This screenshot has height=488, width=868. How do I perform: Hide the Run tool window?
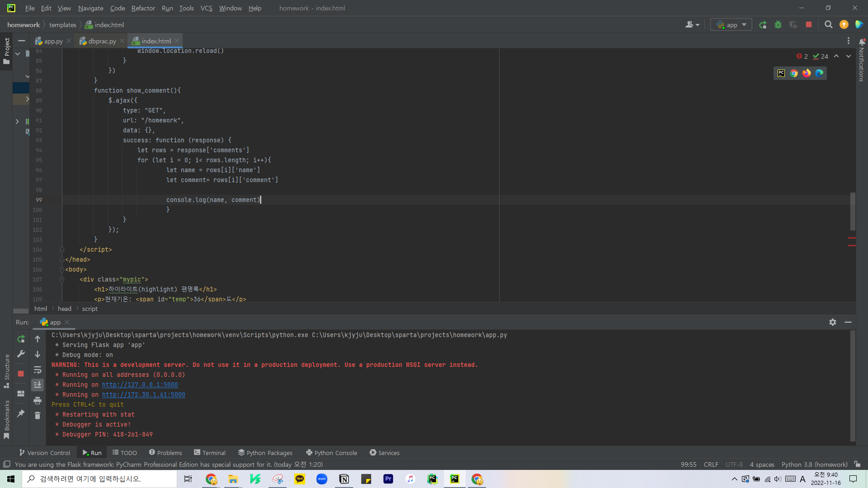tap(848, 322)
